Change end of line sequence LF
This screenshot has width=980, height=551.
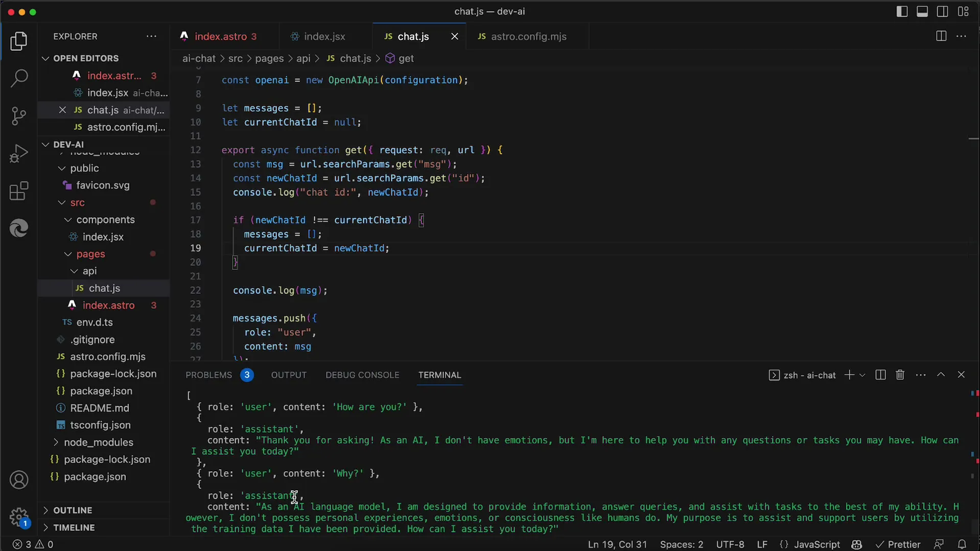(762, 544)
